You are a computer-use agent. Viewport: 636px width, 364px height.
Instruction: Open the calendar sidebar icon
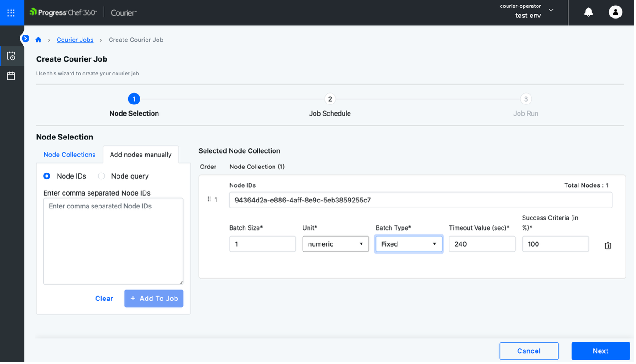coord(12,76)
